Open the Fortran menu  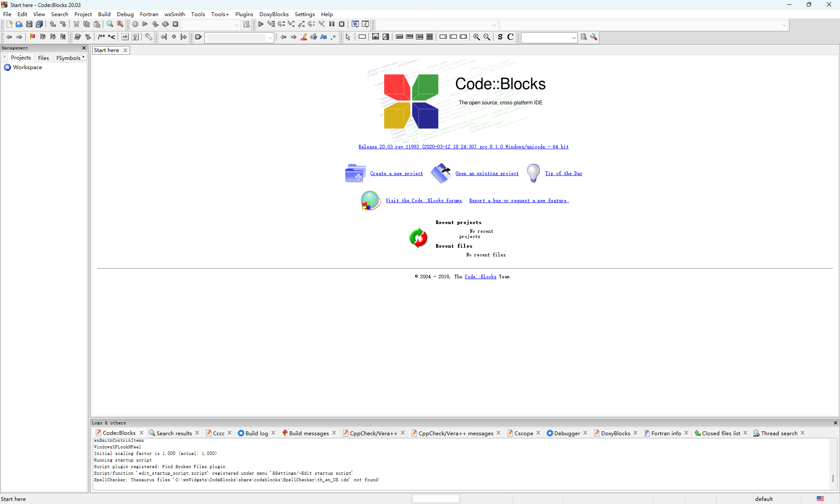click(x=149, y=14)
